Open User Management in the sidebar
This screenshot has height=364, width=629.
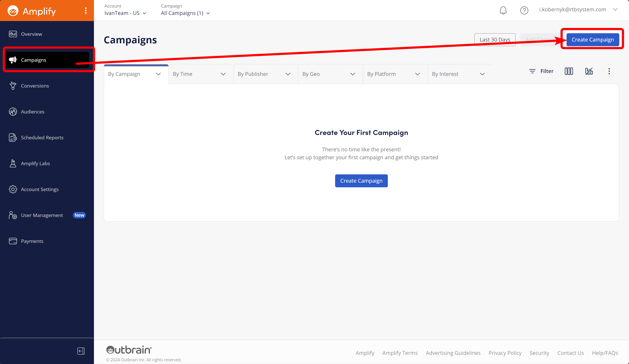(47, 215)
